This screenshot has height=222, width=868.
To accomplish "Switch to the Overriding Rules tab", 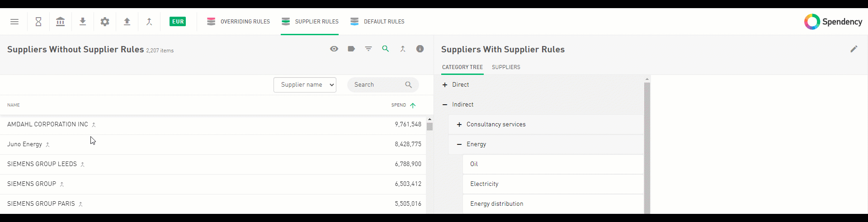I will click(x=238, y=22).
